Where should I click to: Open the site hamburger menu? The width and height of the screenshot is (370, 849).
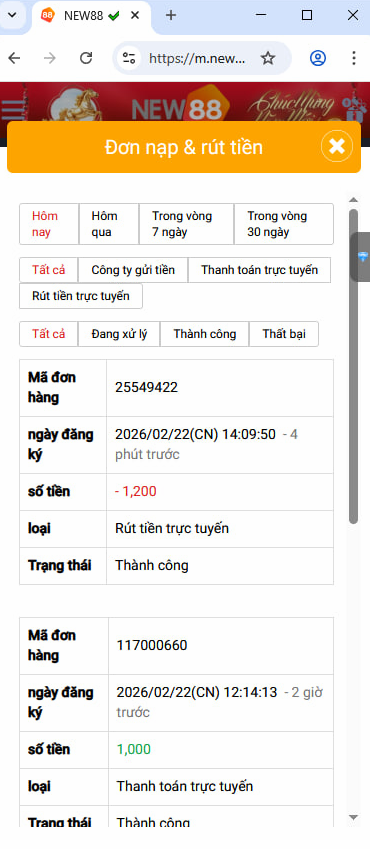(x=13, y=110)
